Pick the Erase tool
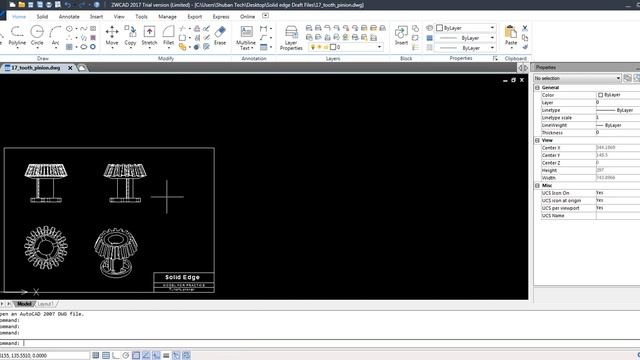The width and height of the screenshot is (640, 360). tap(220, 36)
